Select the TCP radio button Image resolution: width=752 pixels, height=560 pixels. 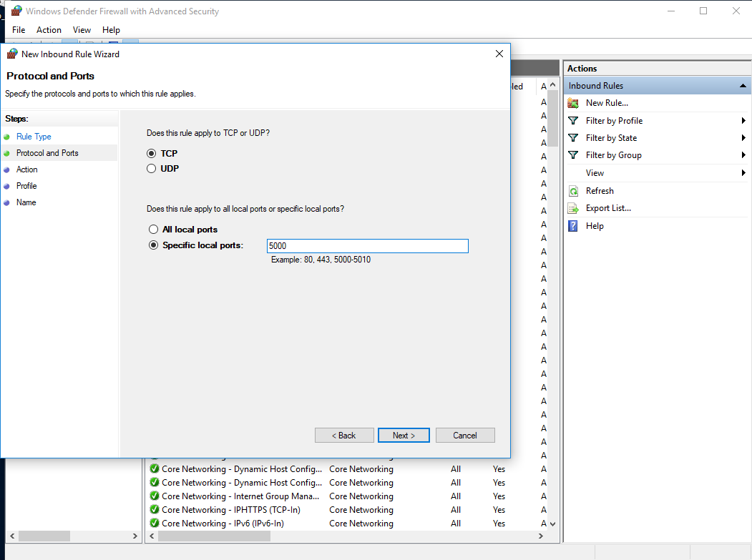(x=152, y=154)
